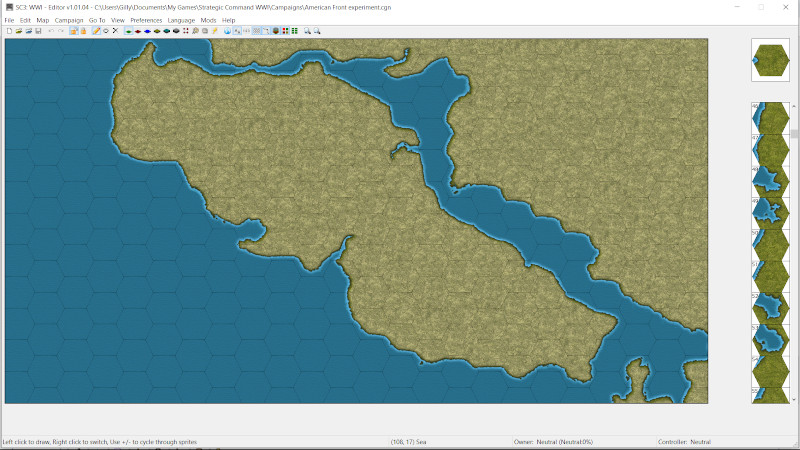800x450 pixels.
Task: Select the oval selection tool icon
Action: click(x=106, y=31)
